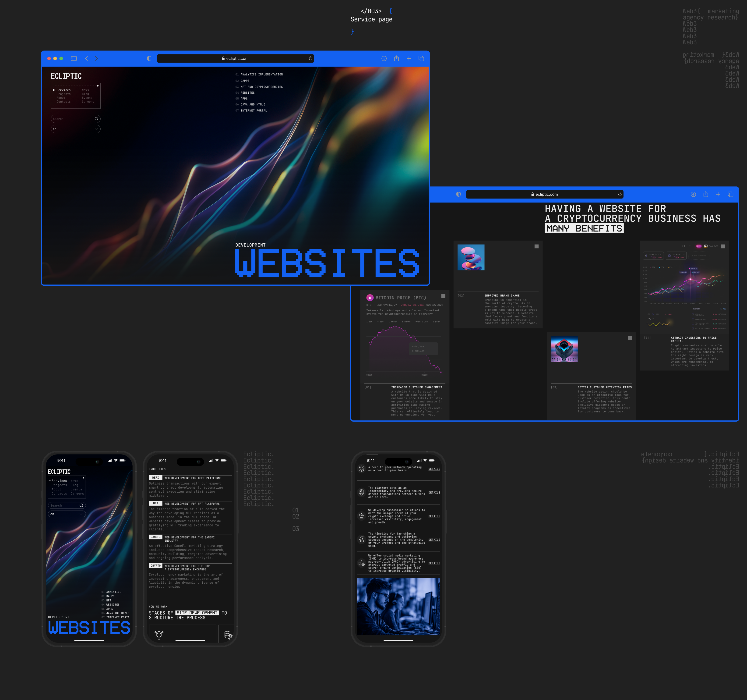This screenshot has height=700, width=747.
Task: Click the reload icon in the right browser's address bar
Action: [x=620, y=194]
